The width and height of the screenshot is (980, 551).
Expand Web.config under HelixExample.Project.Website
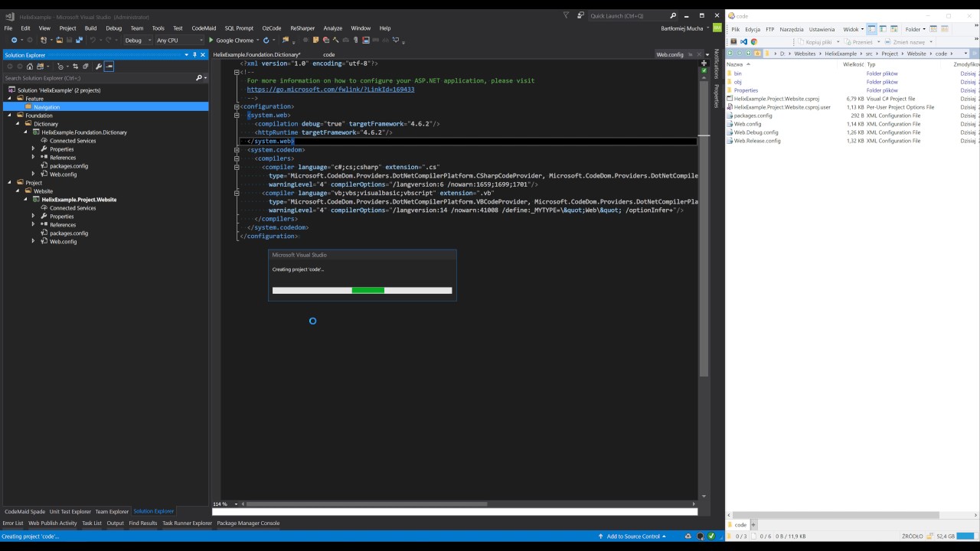(34, 242)
